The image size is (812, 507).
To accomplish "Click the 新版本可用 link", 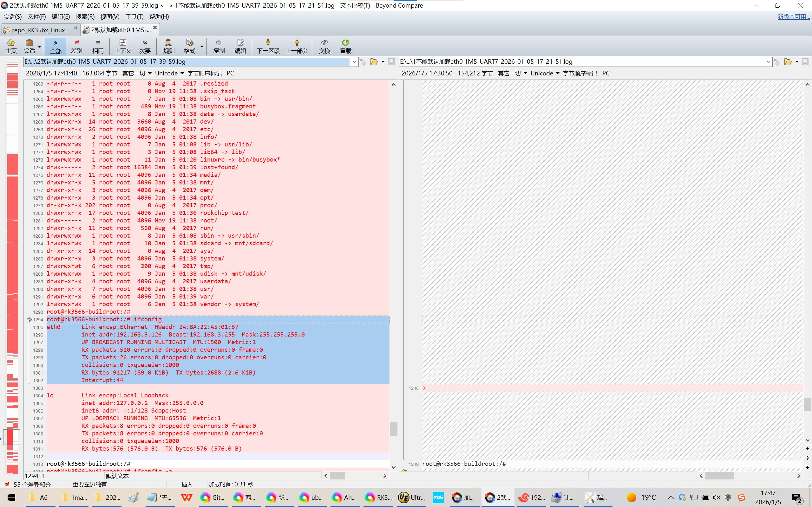I will (x=793, y=16).
